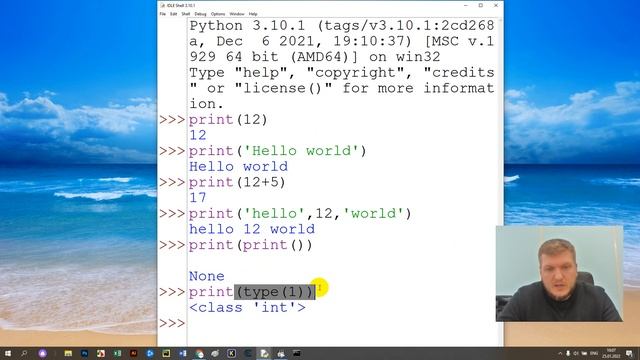Maximize the IDLE Shell window
Viewport: 640px width, 360px height.
481,5
